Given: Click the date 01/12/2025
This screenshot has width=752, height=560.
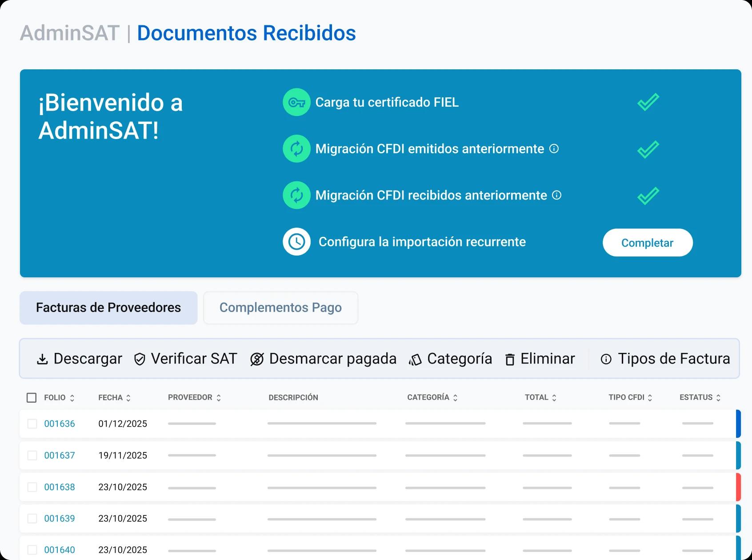Looking at the screenshot, I should point(123,424).
